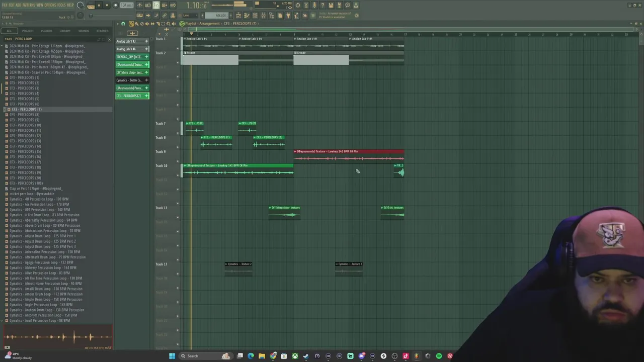
Task: Toggle the playlist magnet snap icon
Action: (x=123, y=24)
